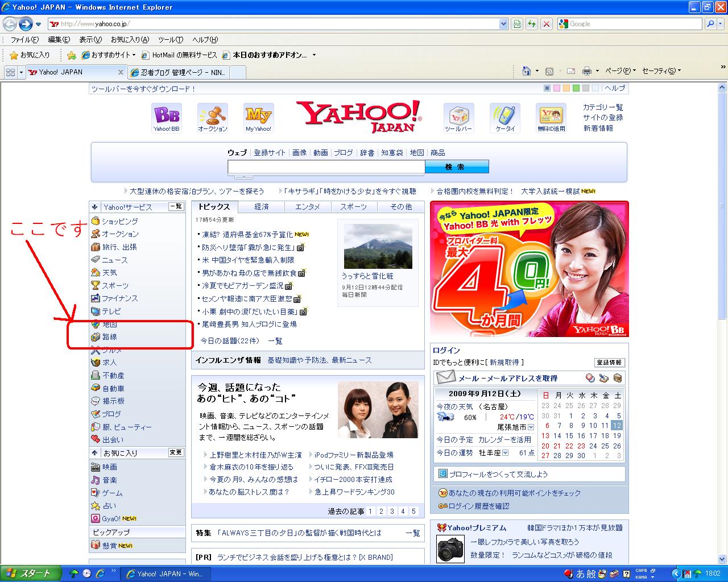Switch to the スポーツ news tab
This screenshot has width=728, height=582.
point(354,207)
